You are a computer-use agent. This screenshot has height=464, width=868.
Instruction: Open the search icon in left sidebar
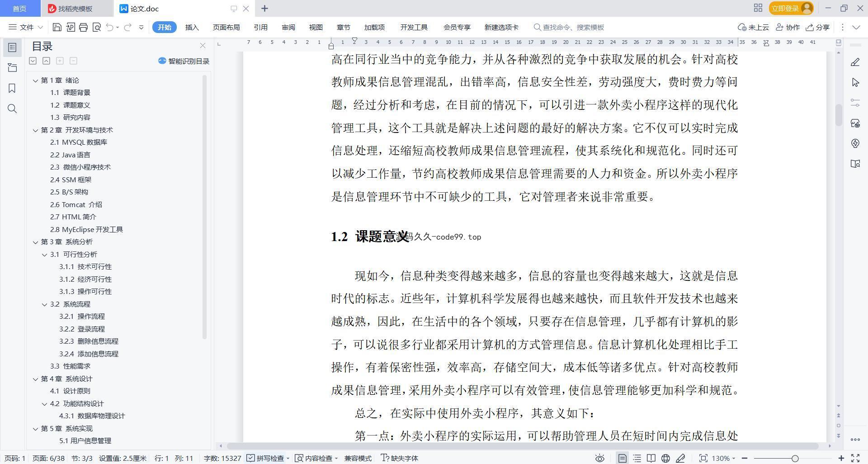pyautogui.click(x=12, y=109)
